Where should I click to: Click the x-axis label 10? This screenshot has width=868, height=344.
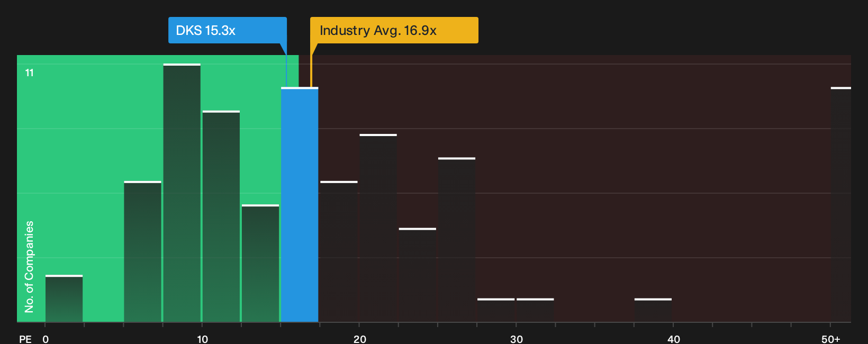click(x=202, y=339)
